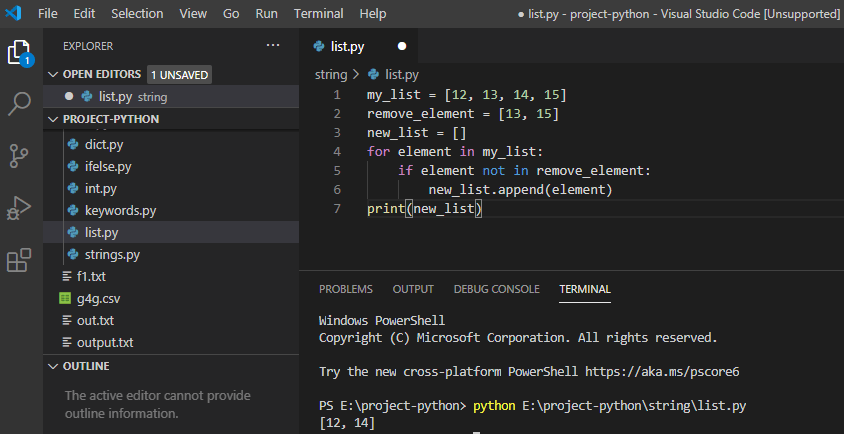Viewport: 844px width, 434px height.
Task: Open keywords.py from the file tree
Action: [121, 211]
